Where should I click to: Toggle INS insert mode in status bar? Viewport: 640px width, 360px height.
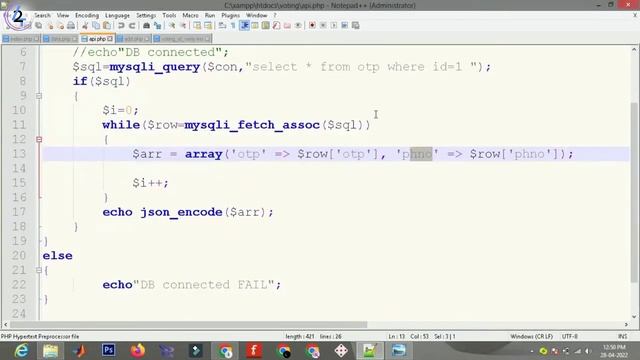pyautogui.click(x=622, y=336)
